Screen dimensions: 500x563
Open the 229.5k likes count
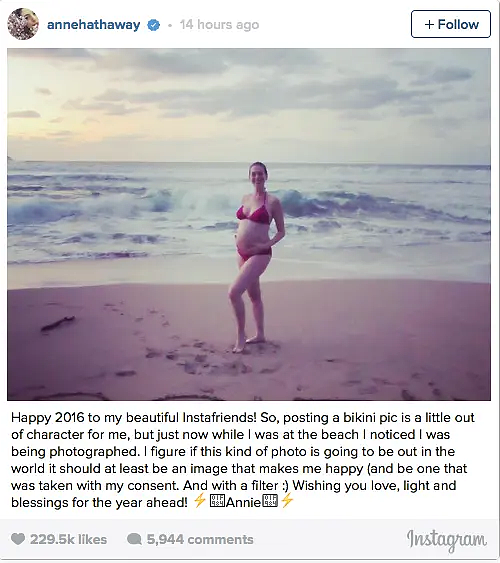point(69,539)
